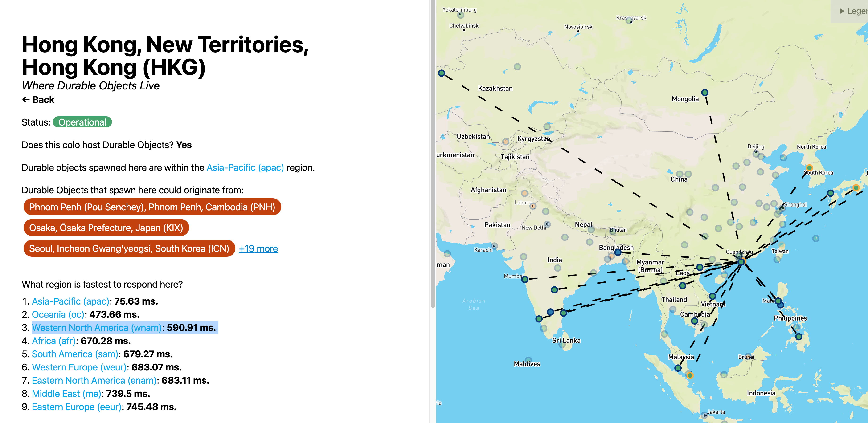Image resolution: width=868 pixels, height=423 pixels.
Task: Select the Osaka (KIX) origin pill
Action: click(106, 228)
